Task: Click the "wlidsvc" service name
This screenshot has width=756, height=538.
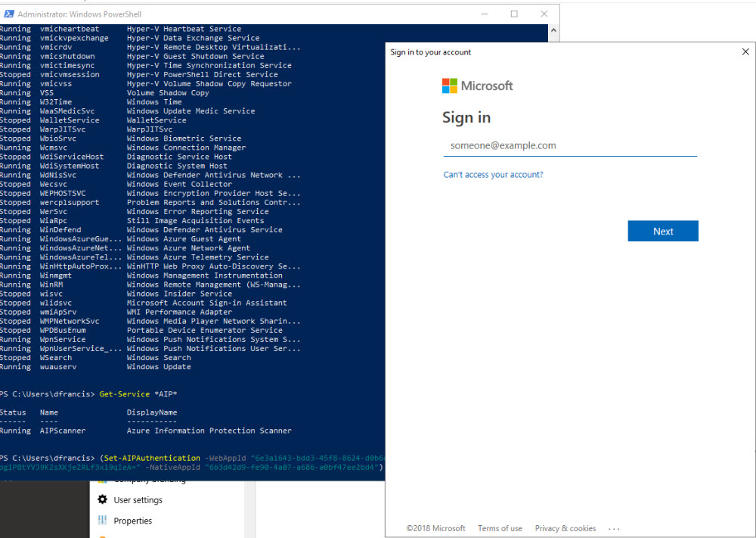Action: pos(56,303)
